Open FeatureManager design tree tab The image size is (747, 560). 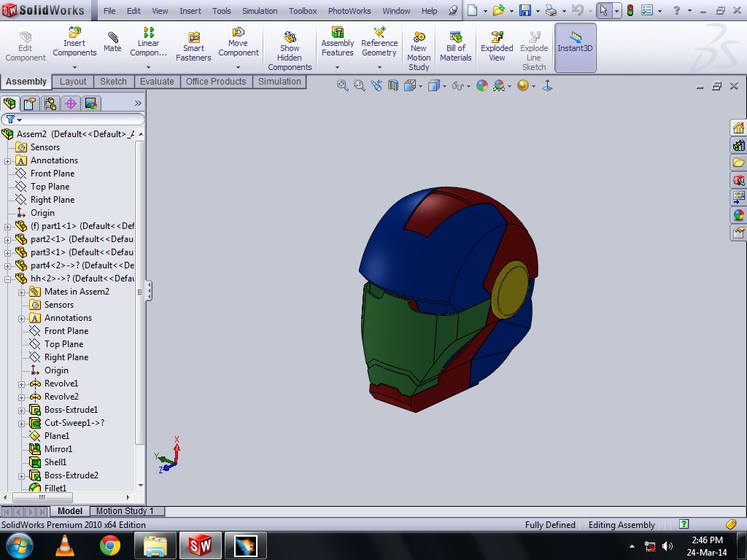click(x=9, y=104)
